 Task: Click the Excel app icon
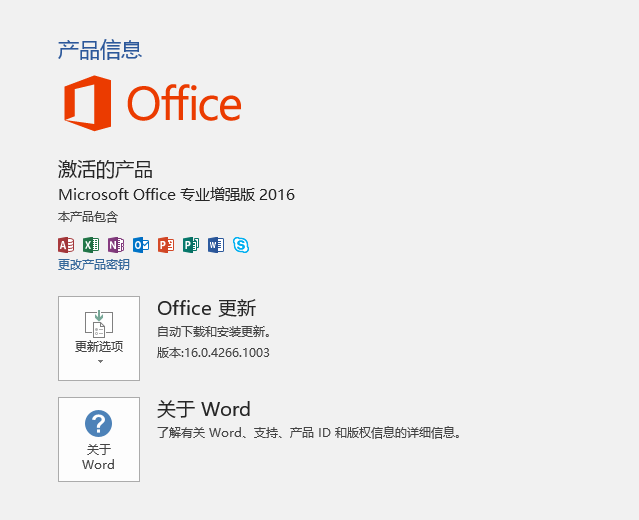pos(91,245)
